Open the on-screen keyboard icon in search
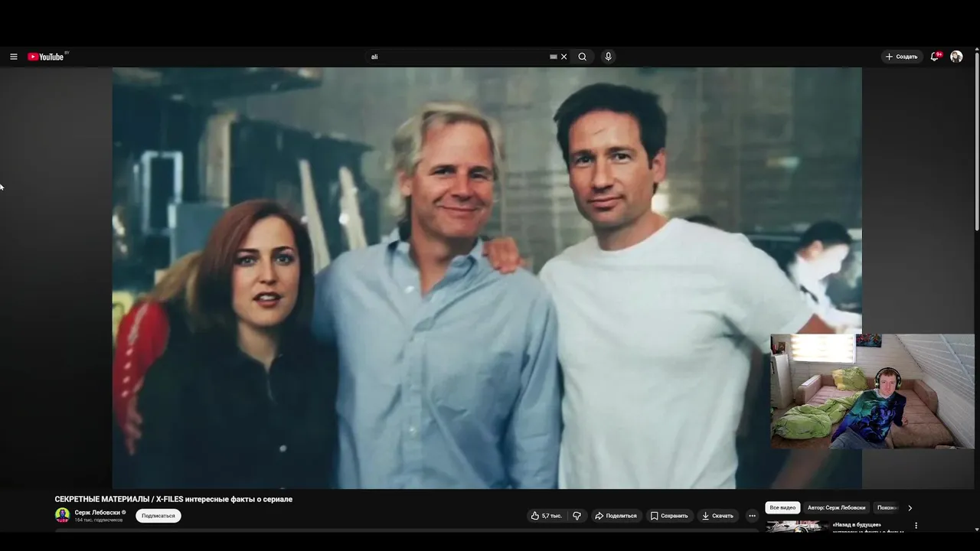The image size is (980, 551). click(554, 57)
